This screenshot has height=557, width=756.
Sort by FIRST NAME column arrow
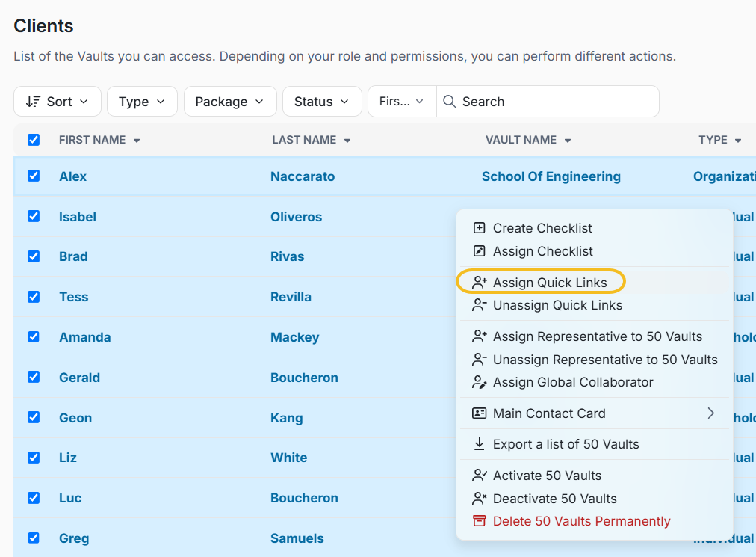[x=137, y=141]
